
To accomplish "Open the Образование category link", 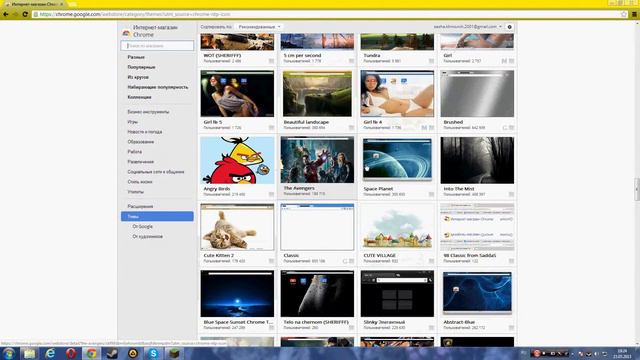I will pyautogui.click(x=141, y=142).
